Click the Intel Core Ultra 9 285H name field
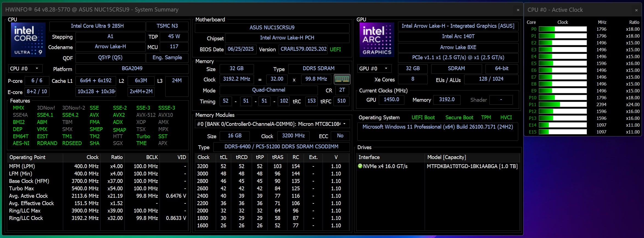Screen dimensions: 644x238 [97, 26]
